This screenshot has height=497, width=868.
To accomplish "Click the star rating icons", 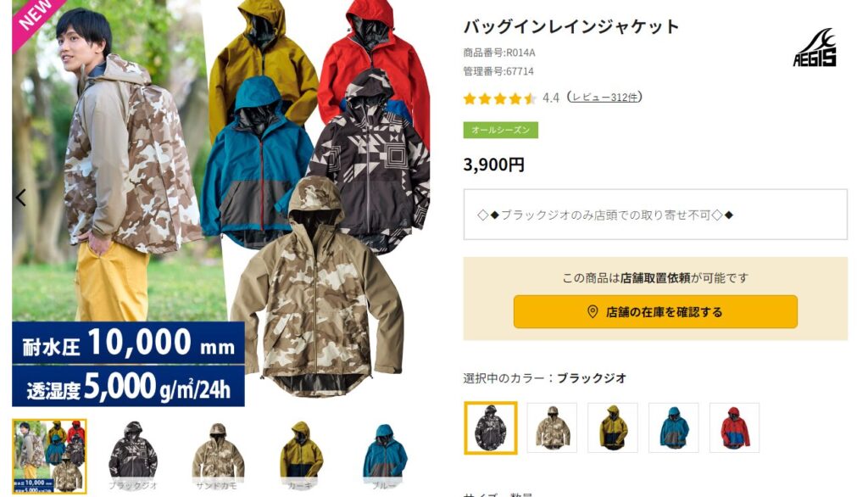I will pyautogui.click(x=500, y=98).
